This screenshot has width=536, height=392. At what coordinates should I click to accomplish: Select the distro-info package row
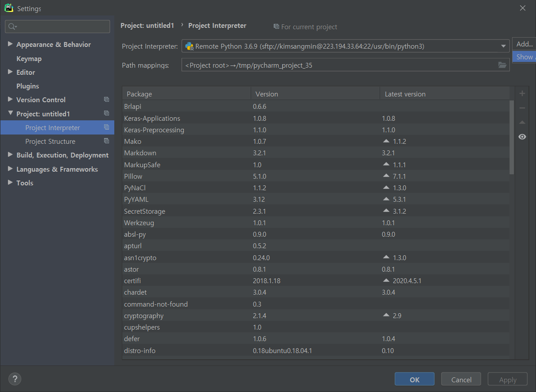click(316, 350)
